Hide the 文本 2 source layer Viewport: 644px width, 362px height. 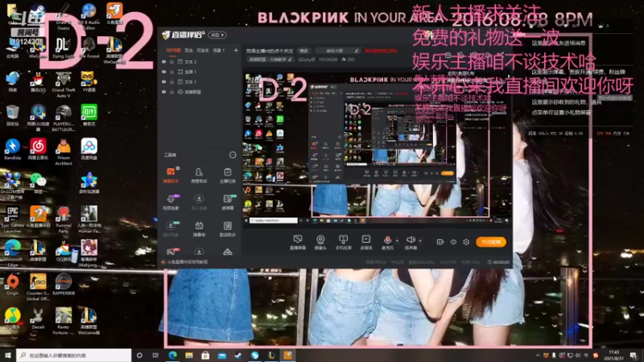pos(164,62)
